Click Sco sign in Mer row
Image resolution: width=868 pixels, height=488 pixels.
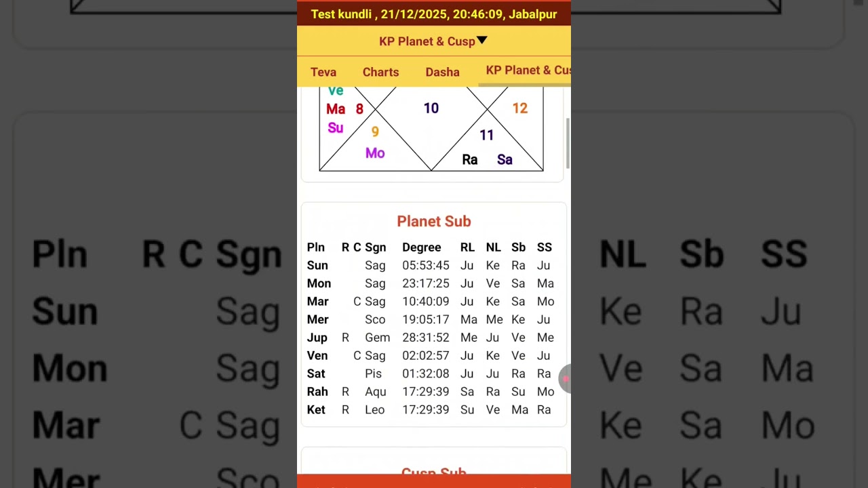click(x=375, y=319)
